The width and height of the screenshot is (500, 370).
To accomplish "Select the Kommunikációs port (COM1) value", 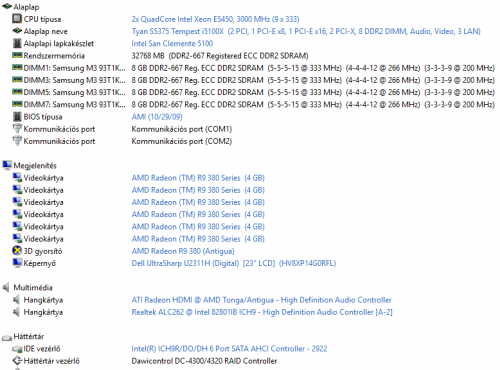I will click(x=182, y=129).
